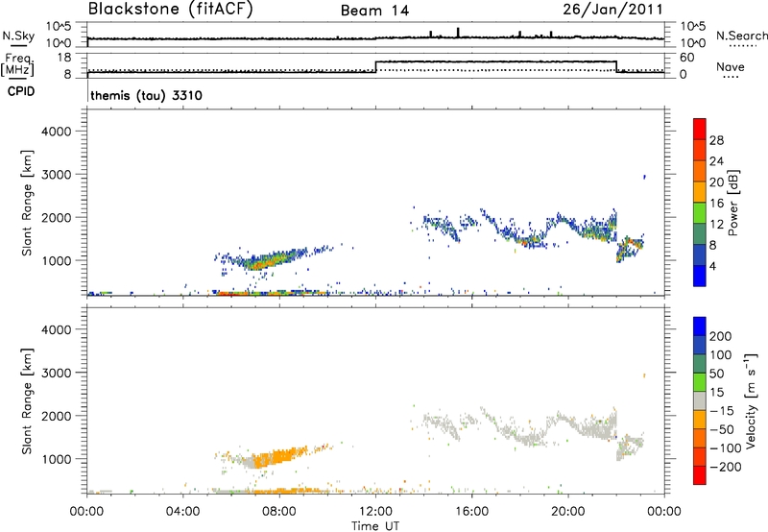This screenshot has width=768, height=532.
Task: Click the tallest N.Sky noise spike
Action: tap(458, 33)
